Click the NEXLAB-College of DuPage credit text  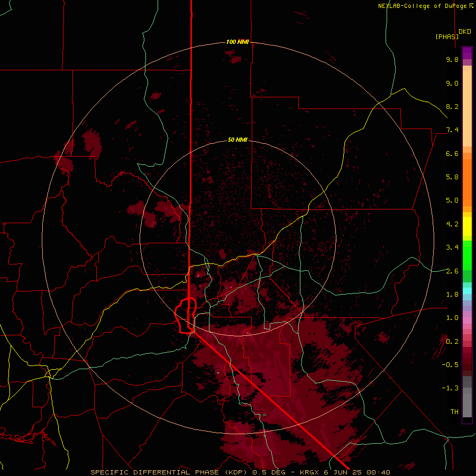(x=423, y=6)
